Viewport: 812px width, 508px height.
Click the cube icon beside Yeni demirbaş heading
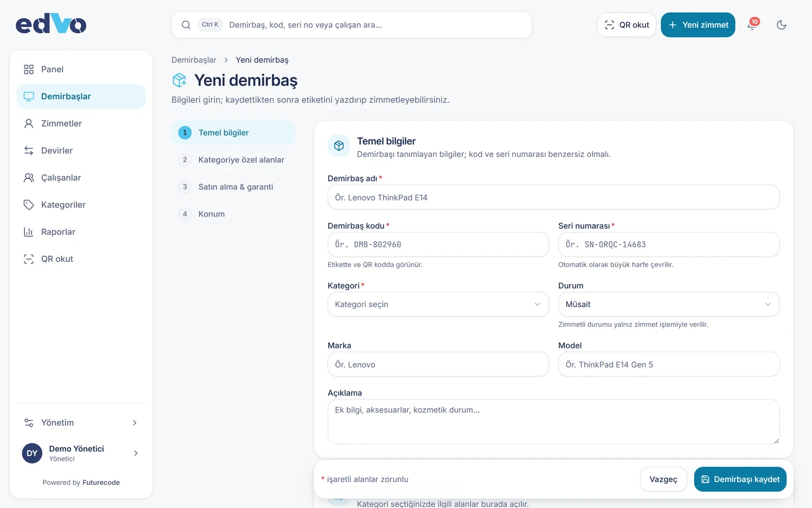coord(179,80)
